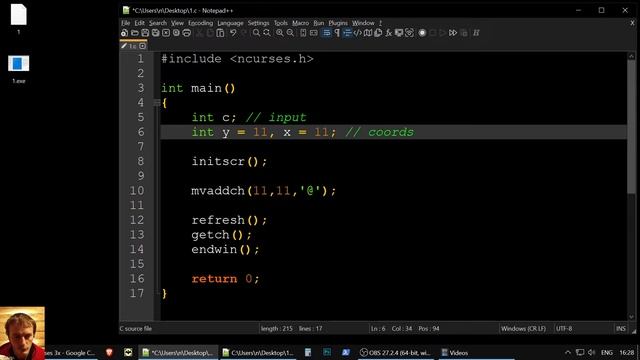The width and height of the screenshot is (640, 360).
Task: Toggle synchronized horizontal scrolling
Action: pos(313,33)
